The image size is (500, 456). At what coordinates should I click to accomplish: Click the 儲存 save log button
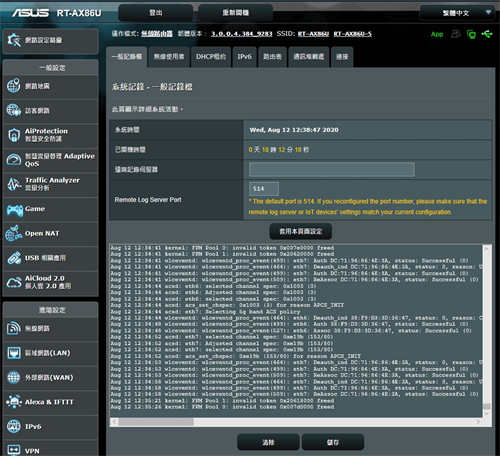333,442
